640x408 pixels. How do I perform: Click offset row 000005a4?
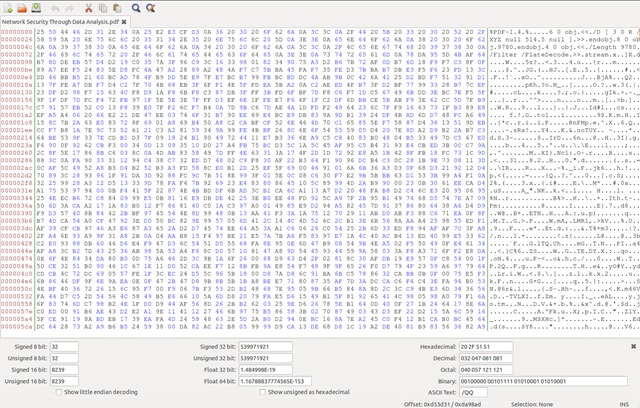pyautogui.click(x=17, y=319)
